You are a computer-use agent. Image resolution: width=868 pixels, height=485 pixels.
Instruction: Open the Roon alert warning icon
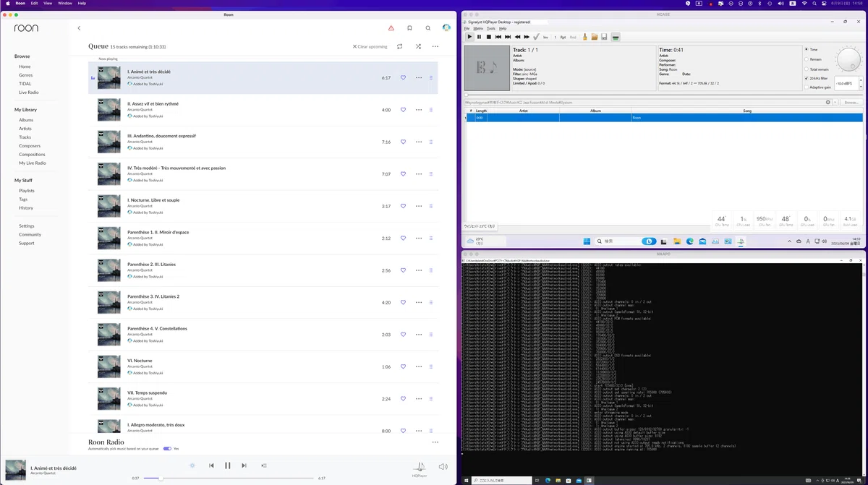pos(391,28)
